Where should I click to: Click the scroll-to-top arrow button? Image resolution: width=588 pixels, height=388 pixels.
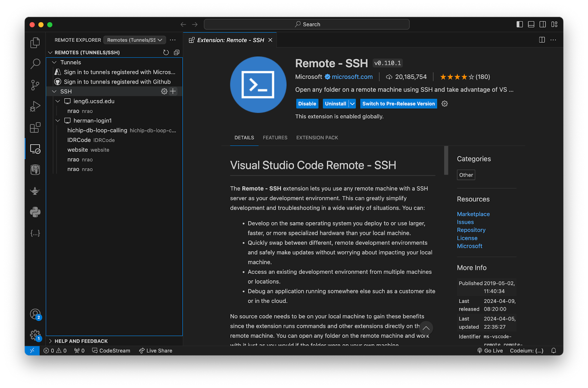coord(426,328)
